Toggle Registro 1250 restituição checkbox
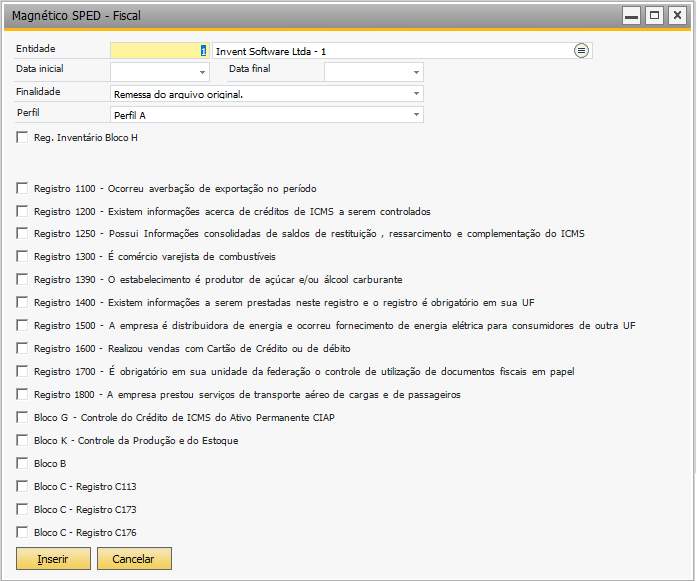The width and height of the screenshot is (697, 581). tap(22, 233)
